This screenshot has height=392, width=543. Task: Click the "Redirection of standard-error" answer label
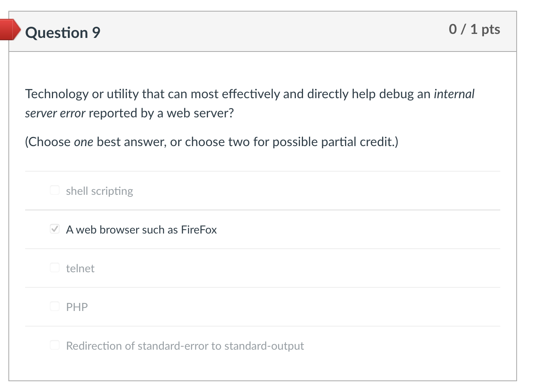[185, 346]
